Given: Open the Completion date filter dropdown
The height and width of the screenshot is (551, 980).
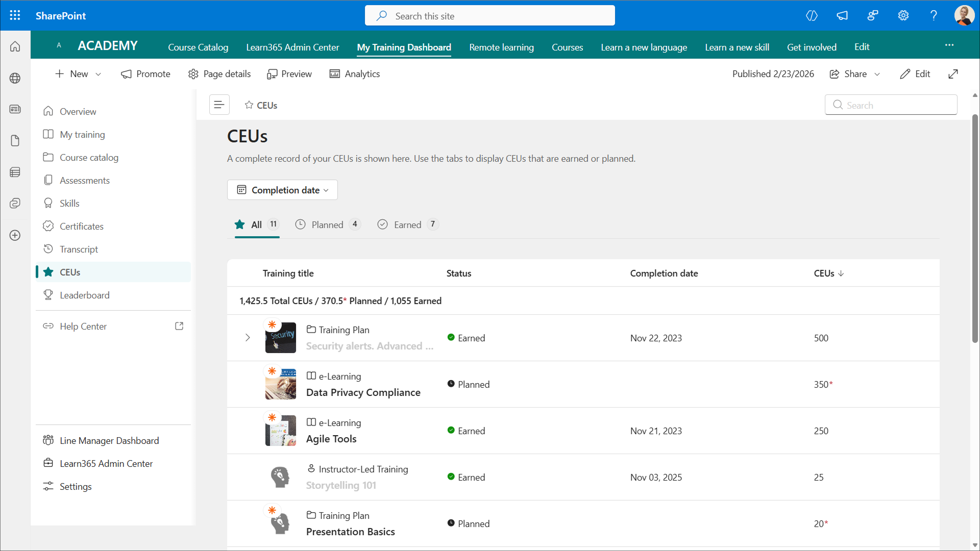Looking at the screenshot, I should tap(282, 190).
